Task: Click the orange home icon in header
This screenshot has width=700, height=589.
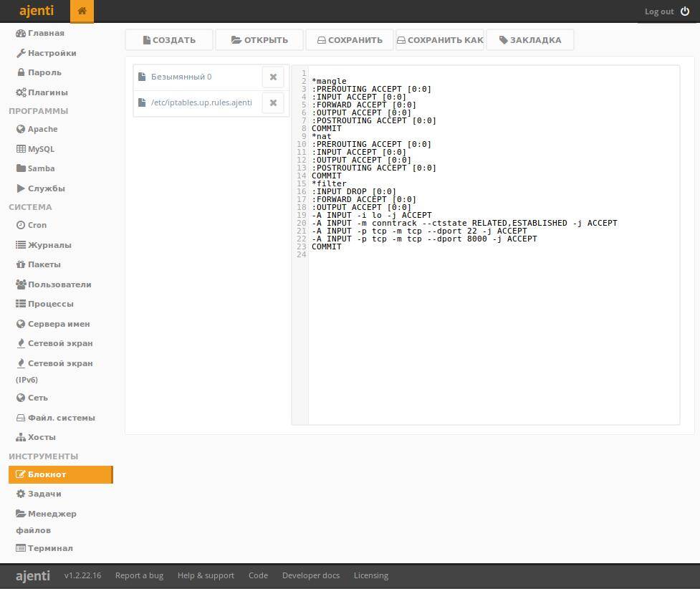Action: pyautogui.click(x=82, y=11)
